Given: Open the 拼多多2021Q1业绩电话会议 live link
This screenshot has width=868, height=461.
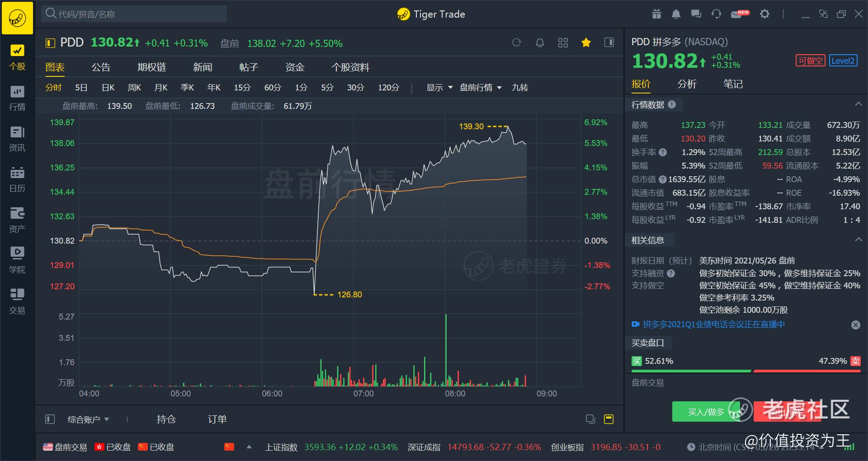Looking at the screenshot, I should click(713, 325).
